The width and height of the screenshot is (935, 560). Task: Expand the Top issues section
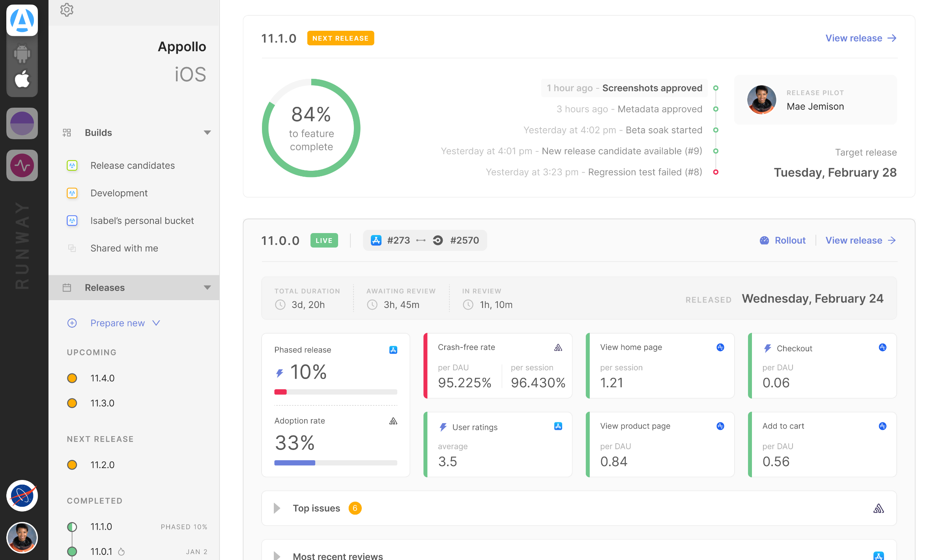point(277,508)
